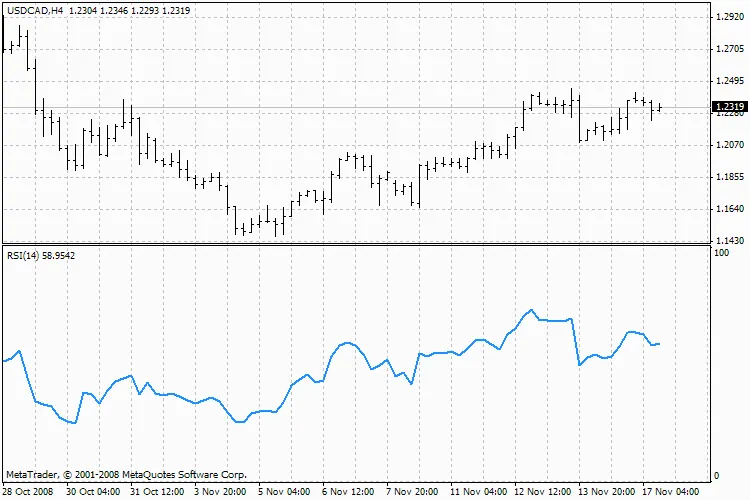
Task: Select the 17 Nov 04:00 time label
Action: pyautogui.click(x=671, y=491)
